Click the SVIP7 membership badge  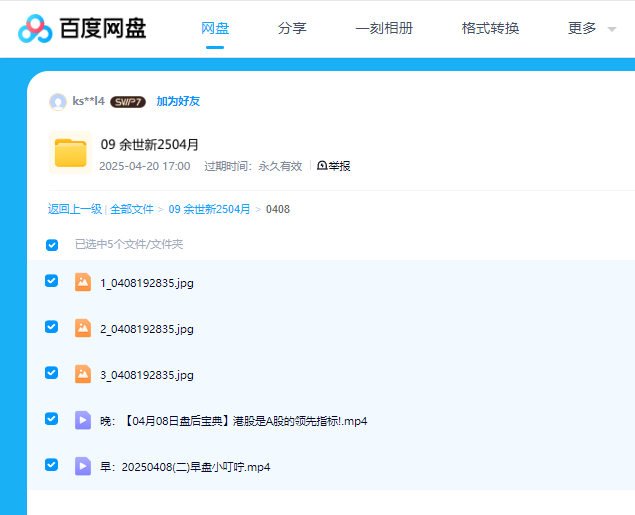[128, 102]
